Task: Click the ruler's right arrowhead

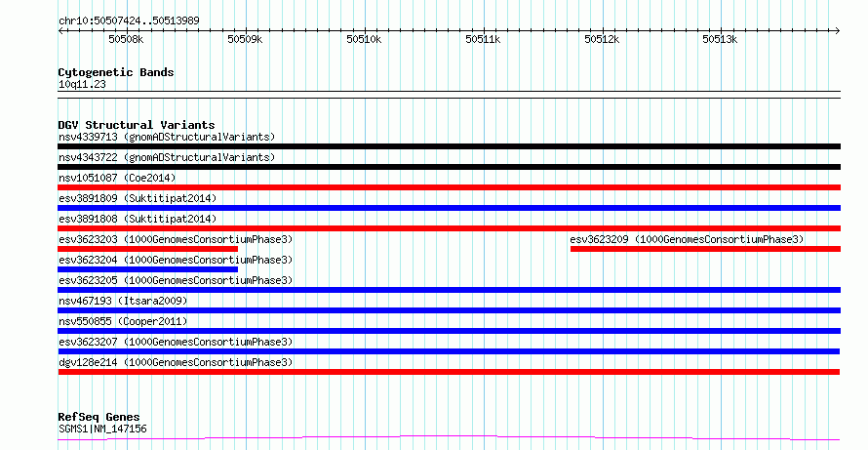Action: (838, 31)
